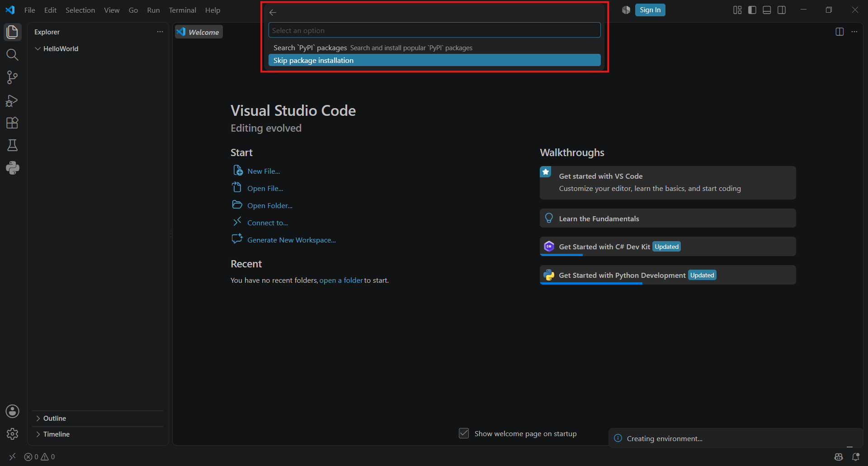Open notifications bell in status bar
This screenshot has height=466, width=868.
tap(856, 457)
